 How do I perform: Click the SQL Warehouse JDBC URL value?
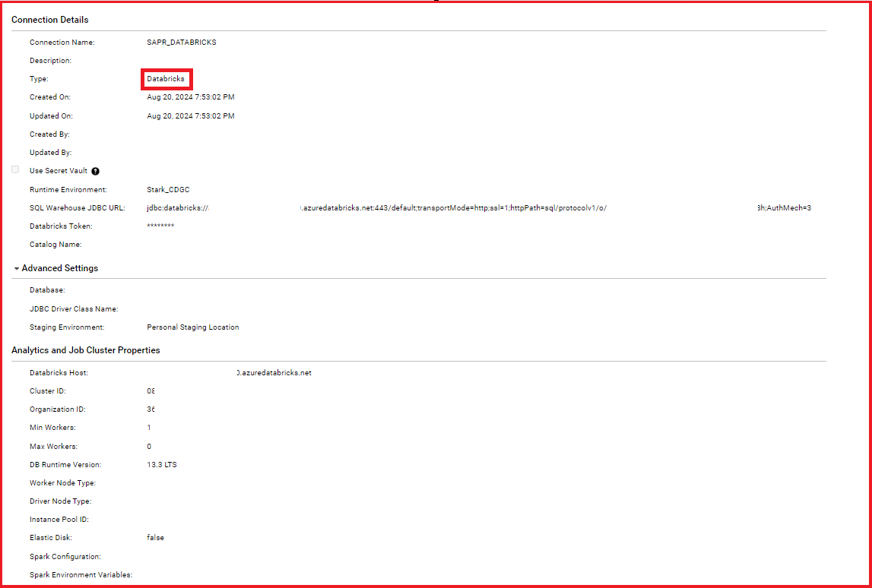click(x=479, y=208)
